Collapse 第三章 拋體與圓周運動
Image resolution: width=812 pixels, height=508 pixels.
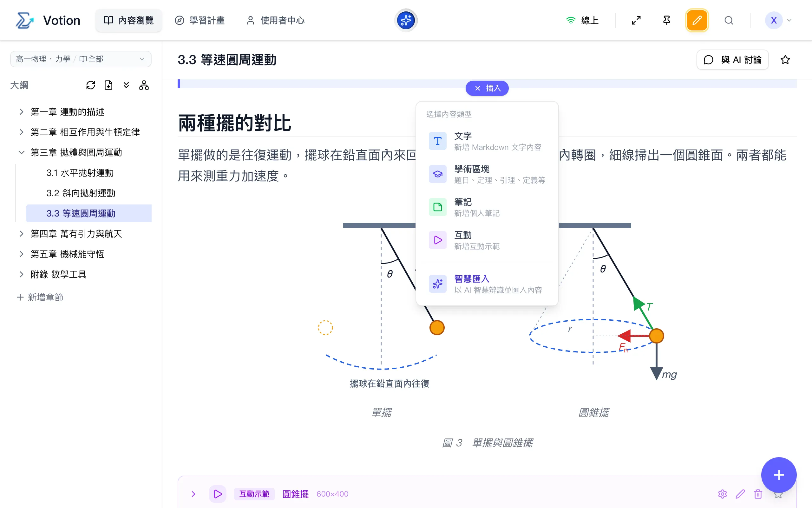tap(22, 152)
